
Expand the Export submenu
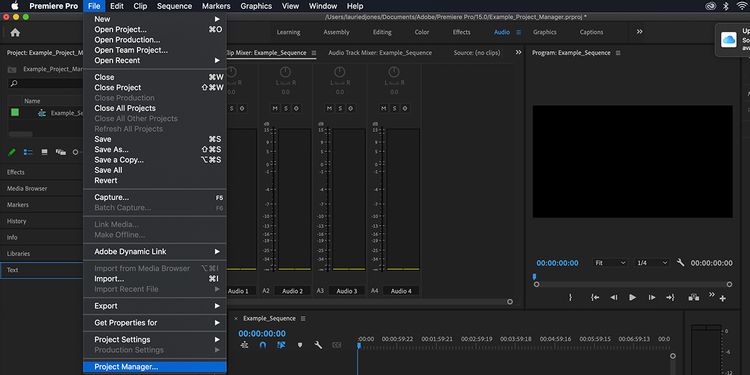(154, 306)
